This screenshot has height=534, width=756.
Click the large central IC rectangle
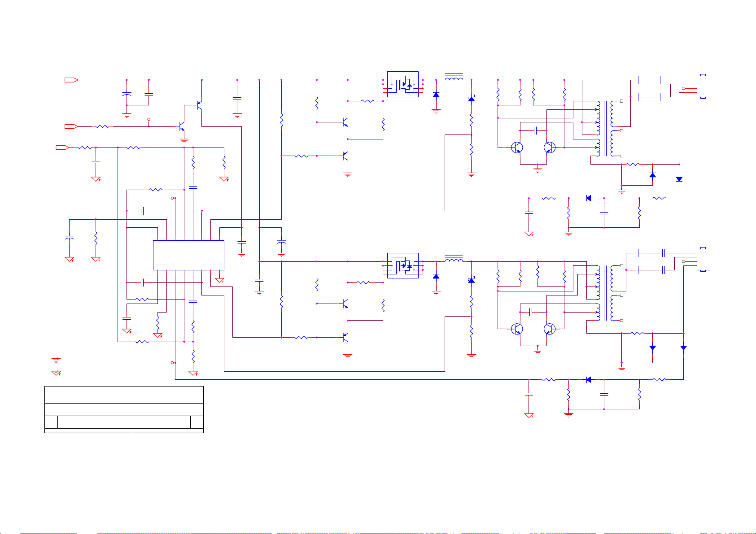pyautogui.click(x=188, y=255)
